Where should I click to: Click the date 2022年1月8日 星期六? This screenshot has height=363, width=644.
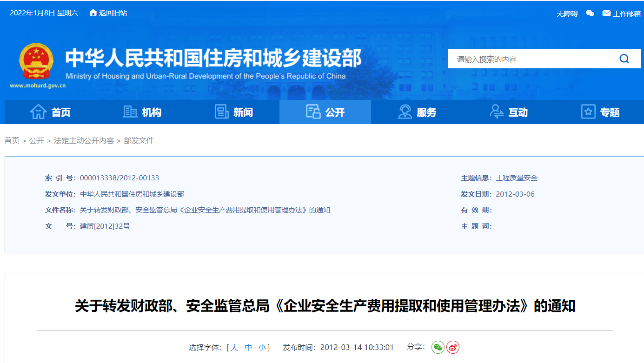coord(44,13)
